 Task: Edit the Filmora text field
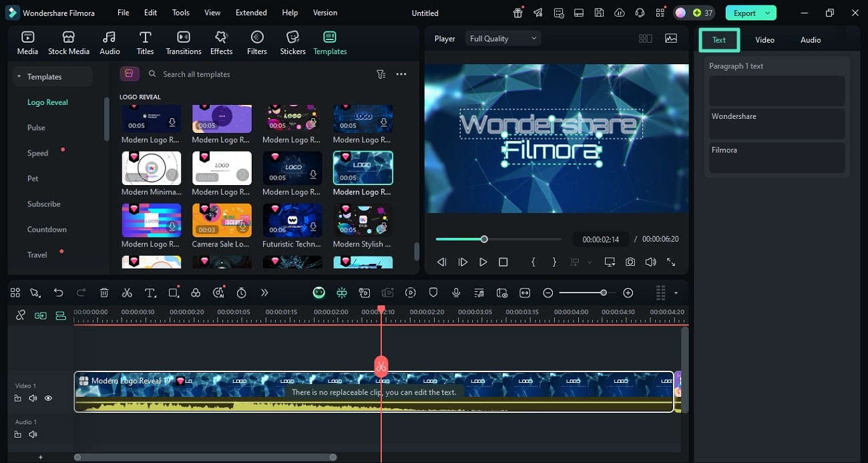(777, 158)
